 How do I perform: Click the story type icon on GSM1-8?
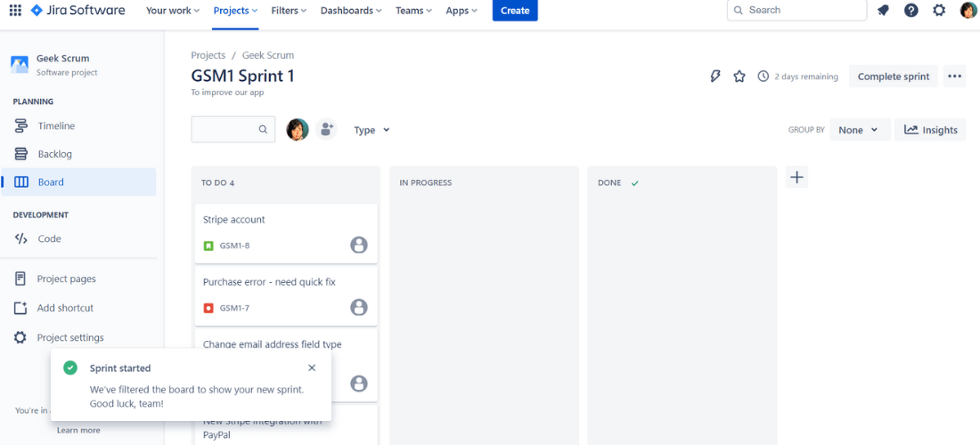(x=208, y=246)
